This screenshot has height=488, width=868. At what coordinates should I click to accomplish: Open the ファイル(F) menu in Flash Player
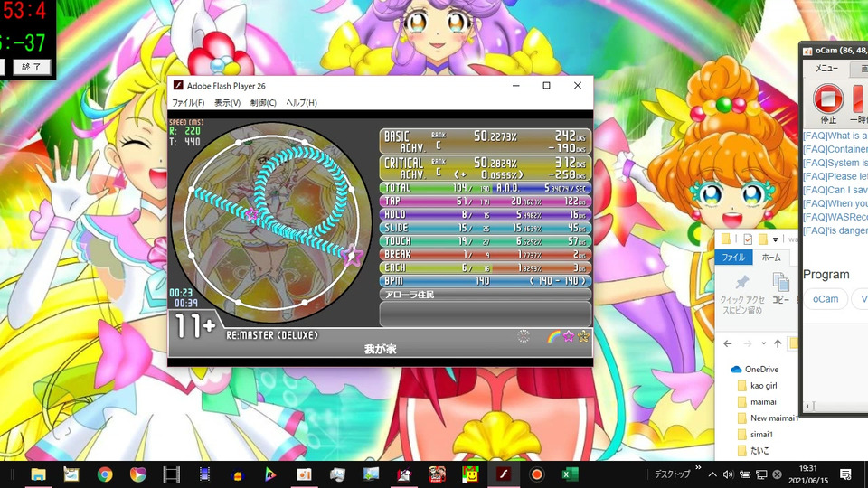188,103
